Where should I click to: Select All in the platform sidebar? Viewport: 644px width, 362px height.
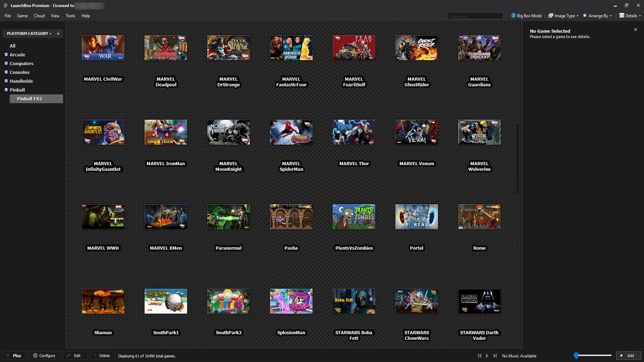(12, 46)
